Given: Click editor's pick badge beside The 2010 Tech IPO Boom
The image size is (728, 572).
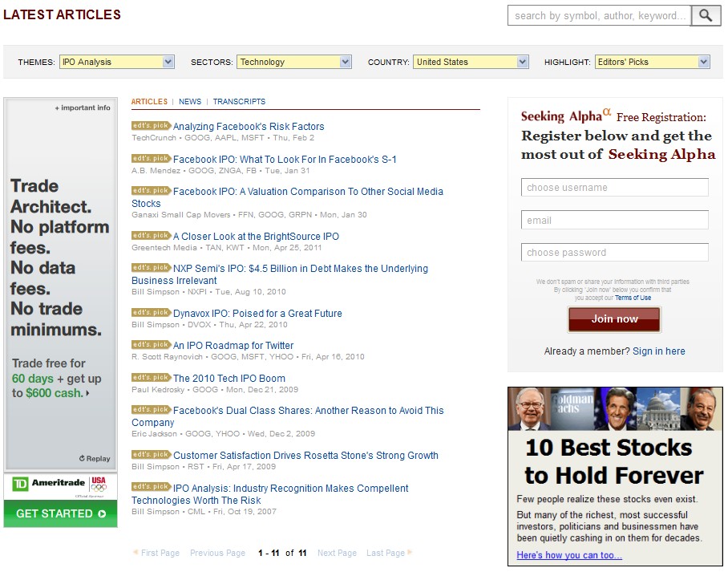Looking at the screenshot, I should (151, 377).
